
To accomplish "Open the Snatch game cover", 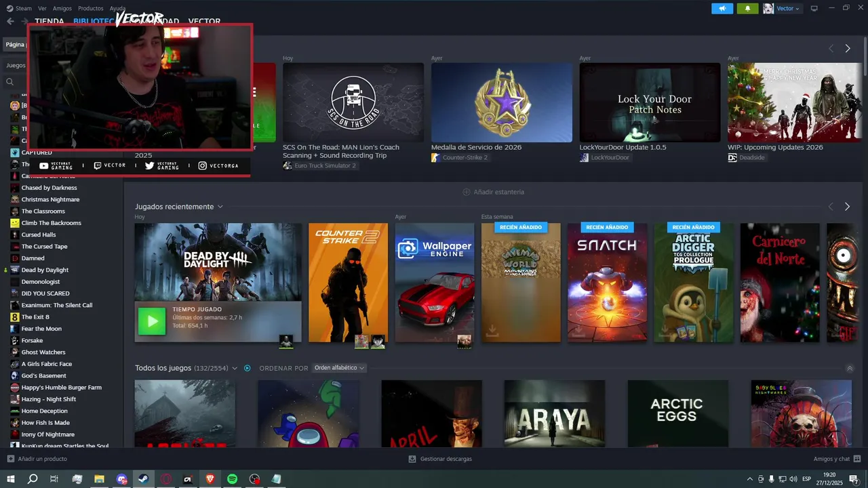I will pos(607,283).
